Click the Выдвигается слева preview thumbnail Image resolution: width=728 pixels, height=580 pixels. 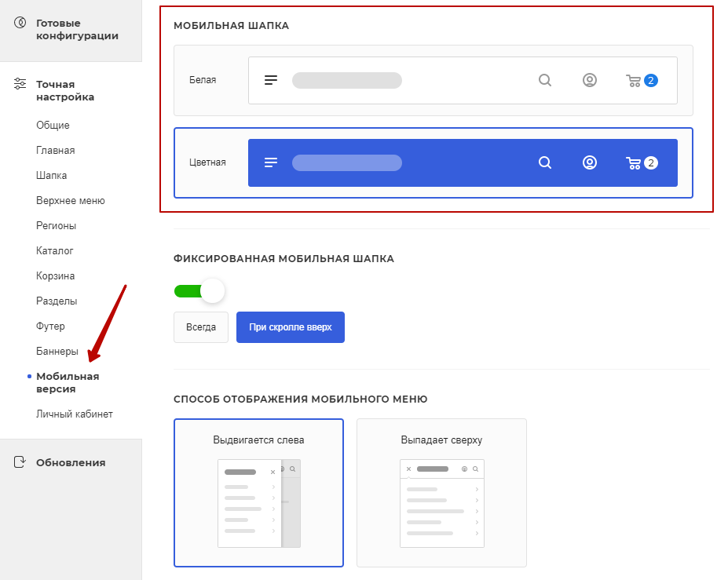coord(259,503)
